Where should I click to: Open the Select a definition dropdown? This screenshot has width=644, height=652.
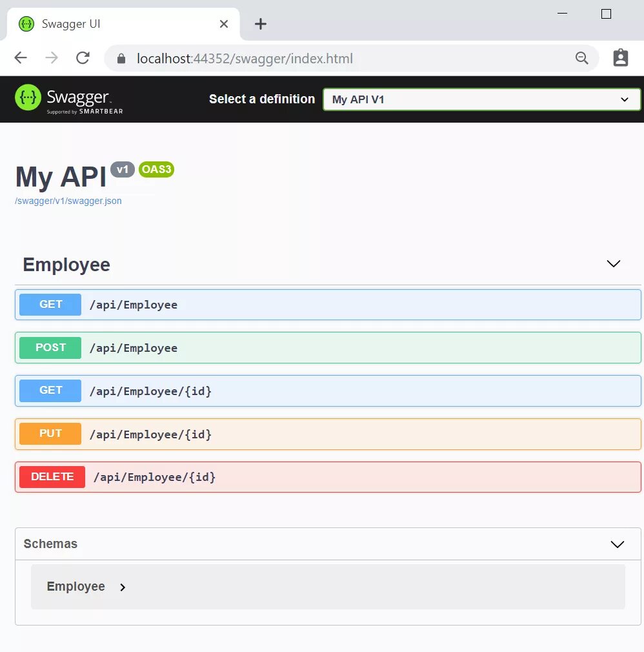coord(481,99)
